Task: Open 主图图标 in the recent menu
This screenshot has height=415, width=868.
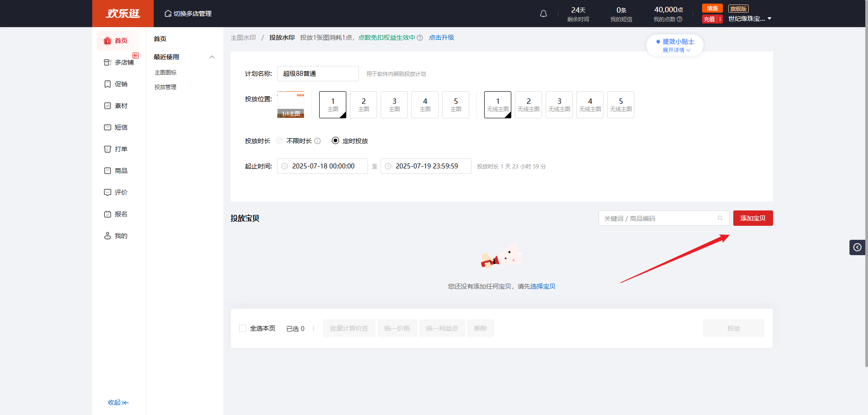Action: coord(165,73)
